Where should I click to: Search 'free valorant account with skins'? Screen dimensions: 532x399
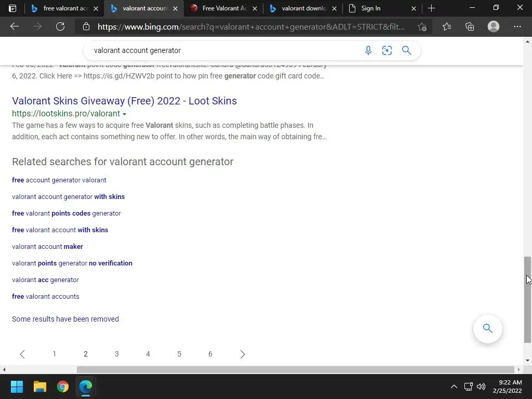60,230
